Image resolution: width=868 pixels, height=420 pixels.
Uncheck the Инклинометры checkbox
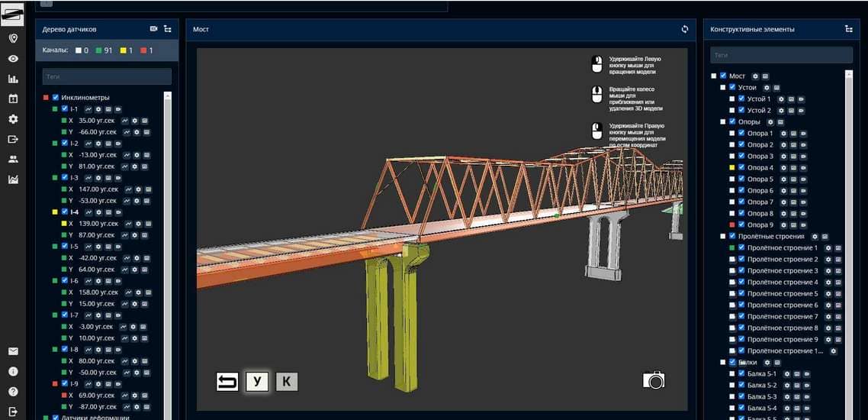point(55,98)
